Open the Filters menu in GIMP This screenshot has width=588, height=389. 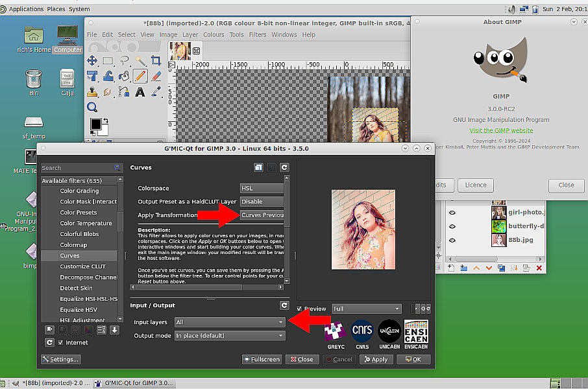tap(258, 34)
